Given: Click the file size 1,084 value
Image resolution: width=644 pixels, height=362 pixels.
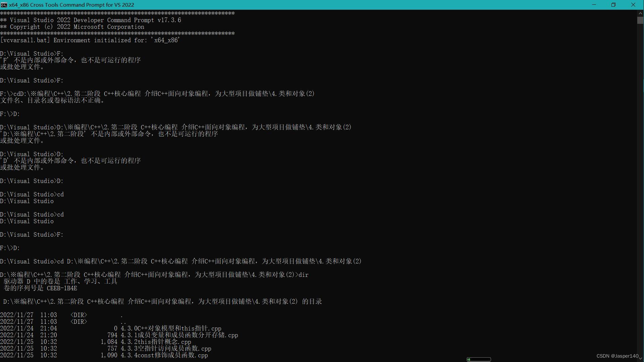Looking at the screenshot, I should [x=109, y=342].
